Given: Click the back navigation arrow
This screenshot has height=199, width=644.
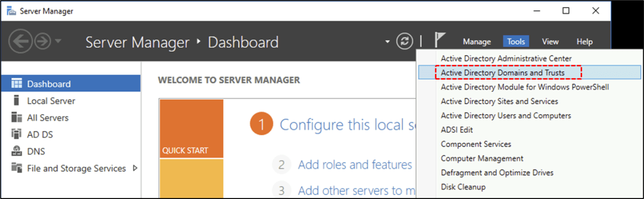Looking at the screenshot, I should point(20,41).
